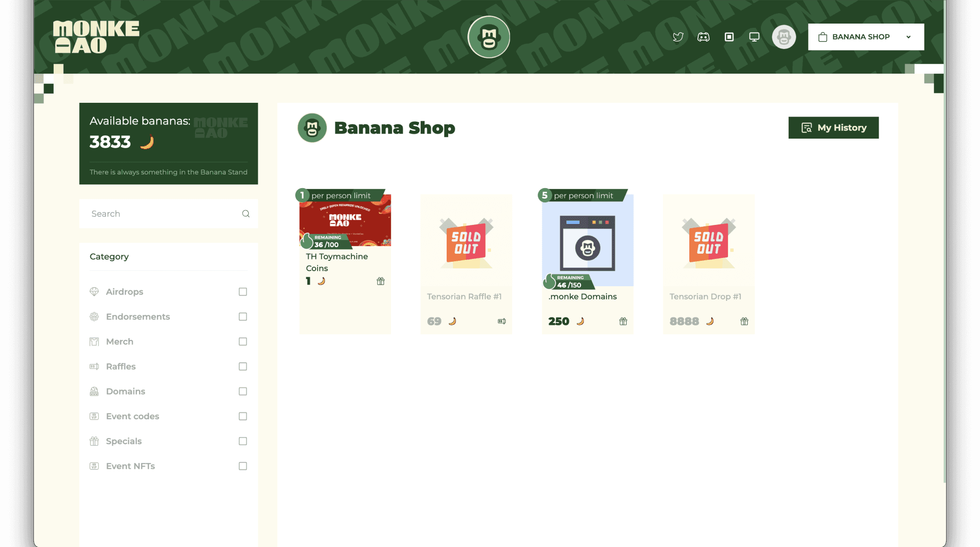Click the square marketplace icon in header
This screenshot has width=980, height=547.
pos(729,37)
